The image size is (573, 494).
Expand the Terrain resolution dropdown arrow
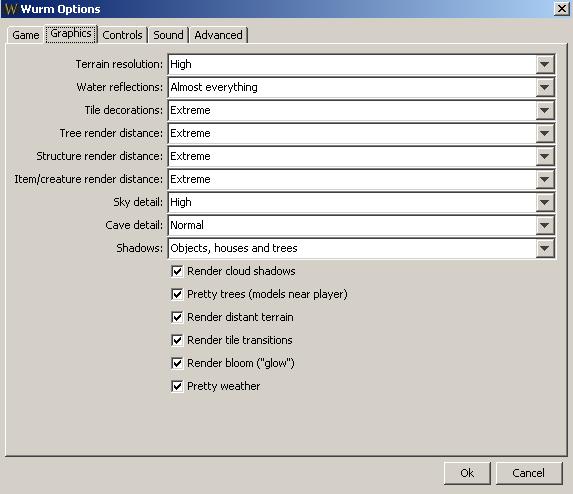[x=545, y=64]
